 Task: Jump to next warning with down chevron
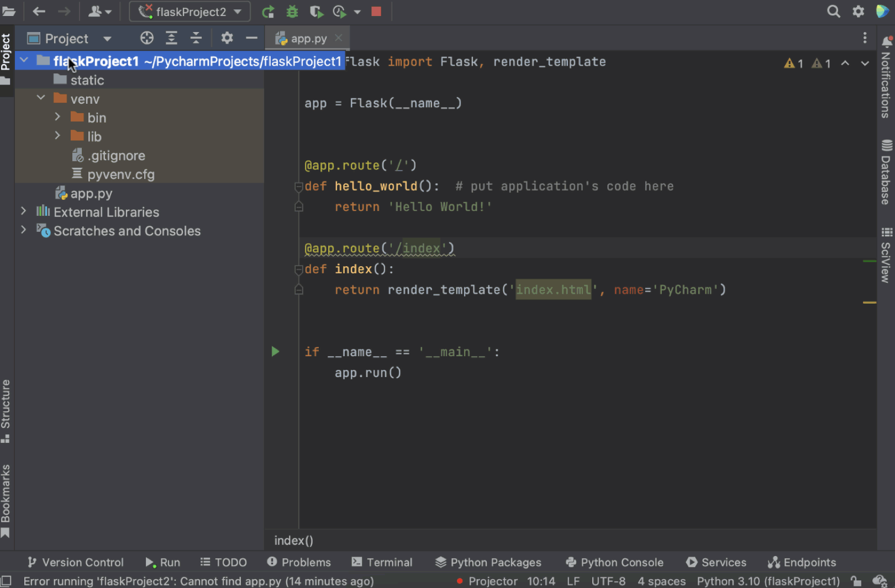pyautogui.click(x=865, y=63)
